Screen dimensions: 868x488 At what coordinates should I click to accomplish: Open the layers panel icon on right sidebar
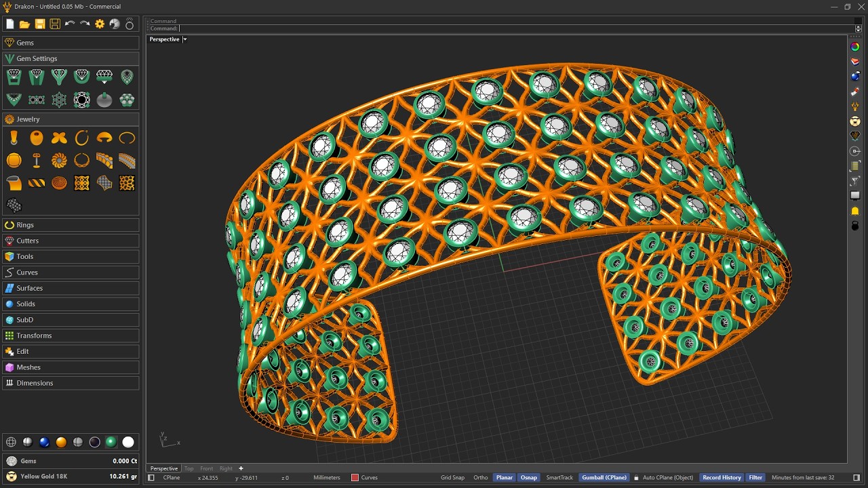pos(855,62)
